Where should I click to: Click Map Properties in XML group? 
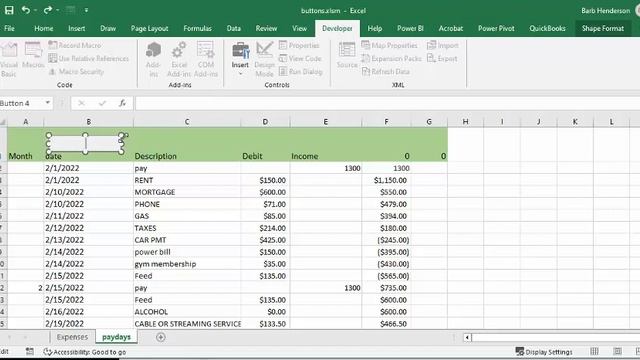(390, 45)
